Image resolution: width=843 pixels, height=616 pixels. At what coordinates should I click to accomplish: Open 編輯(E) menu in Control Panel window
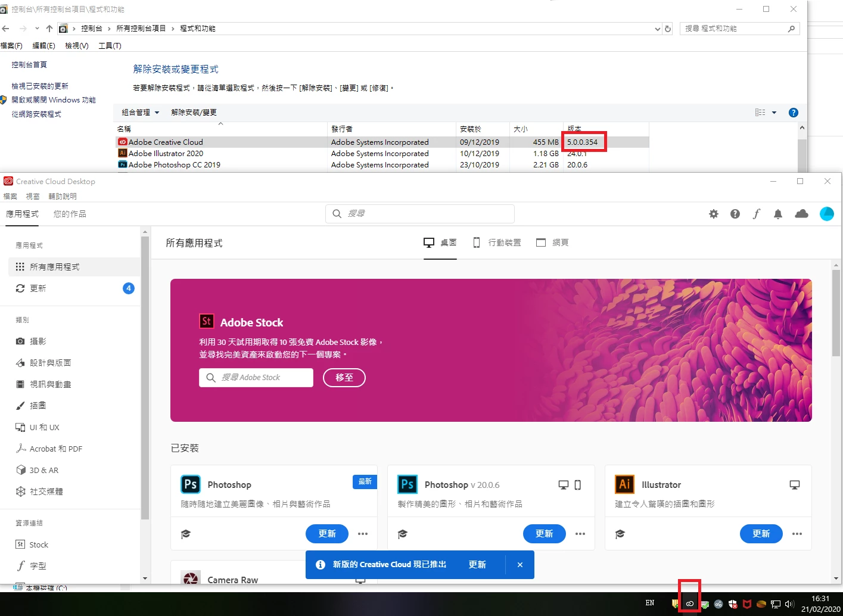tap(43, 46)
